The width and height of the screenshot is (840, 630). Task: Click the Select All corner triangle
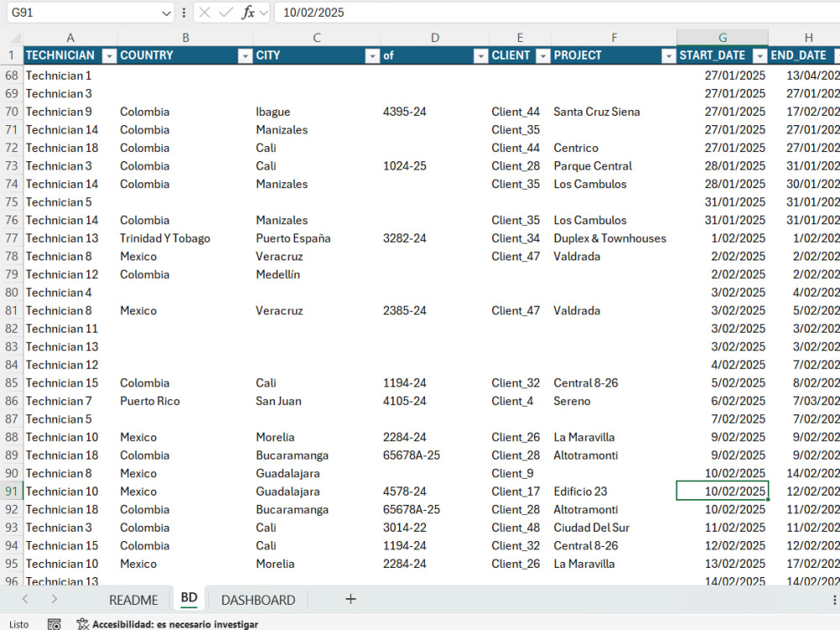pos(15,38)
